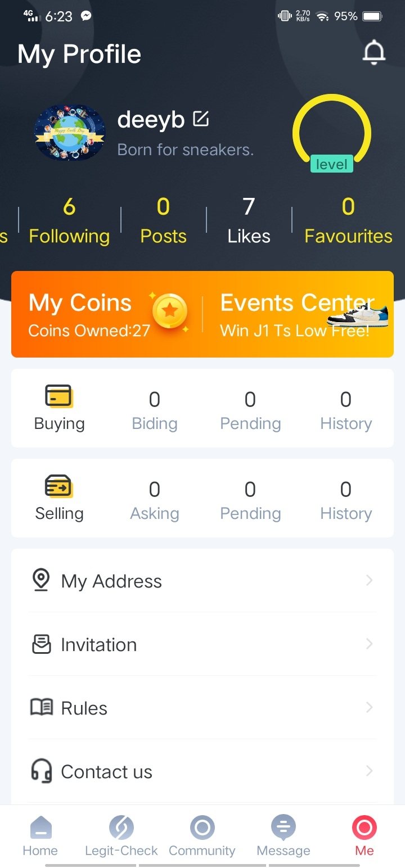The height and width of the screenshot is (868, 405).
Task: Open the Legit-Check tab
Action: [121, 837]
